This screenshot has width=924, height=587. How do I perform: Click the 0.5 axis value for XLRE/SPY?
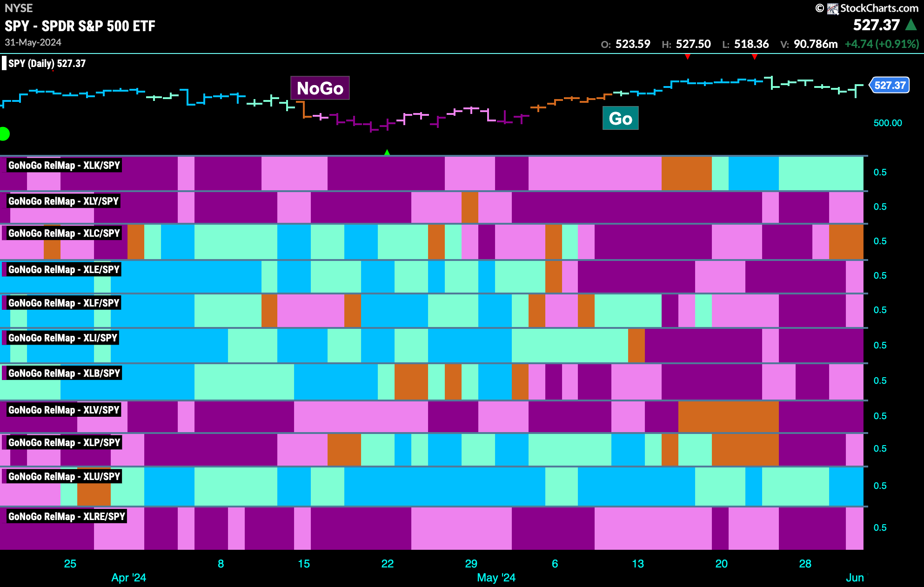click(x=880, y=527)
